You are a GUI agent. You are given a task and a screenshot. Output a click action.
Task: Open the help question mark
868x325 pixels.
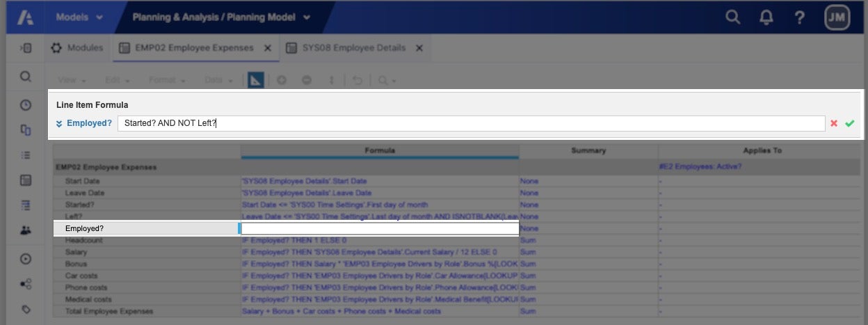click(x=800, y=17)
